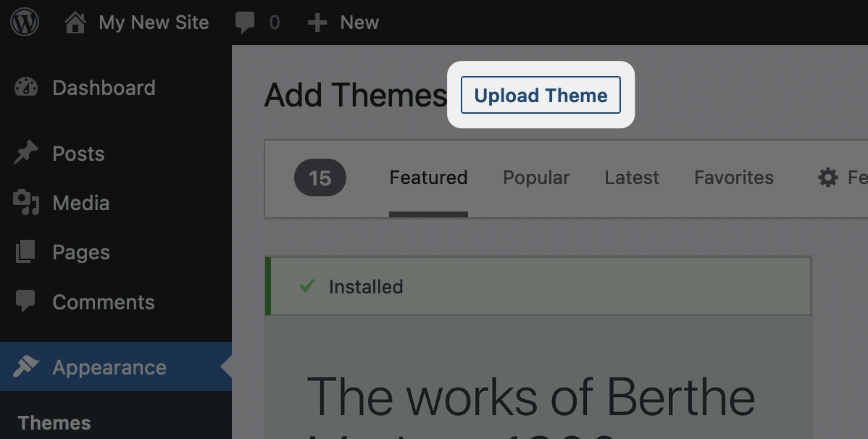The height and width of the screenshot is (439, 868).
Task: Click the Posts pushpin icon
Action: [26, 154]
